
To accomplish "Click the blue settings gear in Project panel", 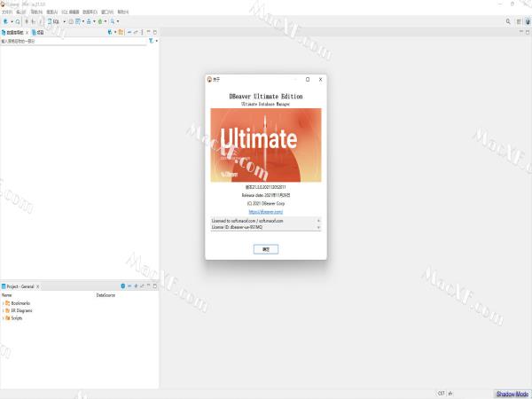I will [x=123, y=286].
